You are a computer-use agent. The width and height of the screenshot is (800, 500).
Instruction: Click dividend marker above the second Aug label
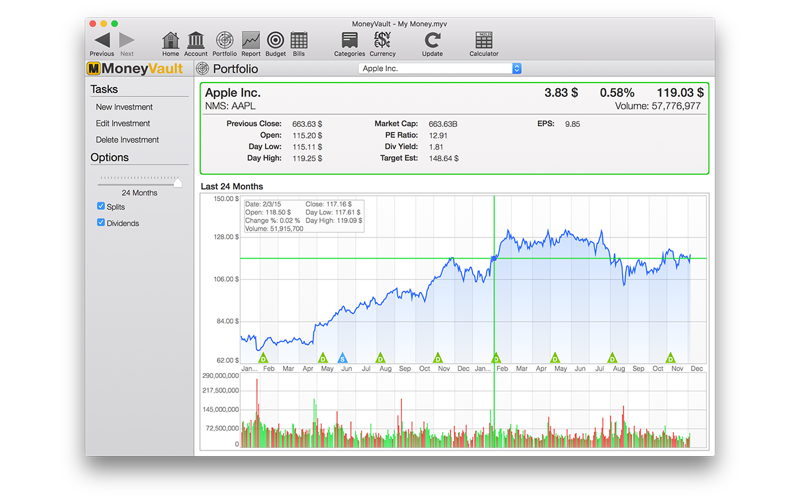[x=613, y=358]
